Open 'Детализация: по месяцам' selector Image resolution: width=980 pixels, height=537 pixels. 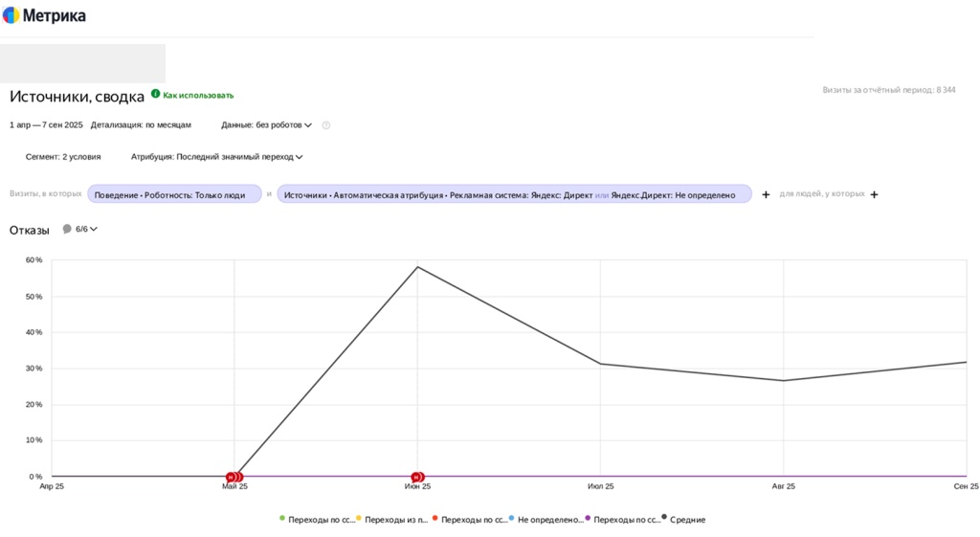click(141, 125)
